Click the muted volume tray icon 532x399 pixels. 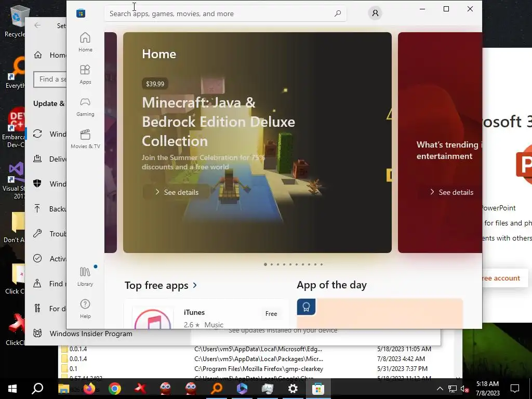464,389
